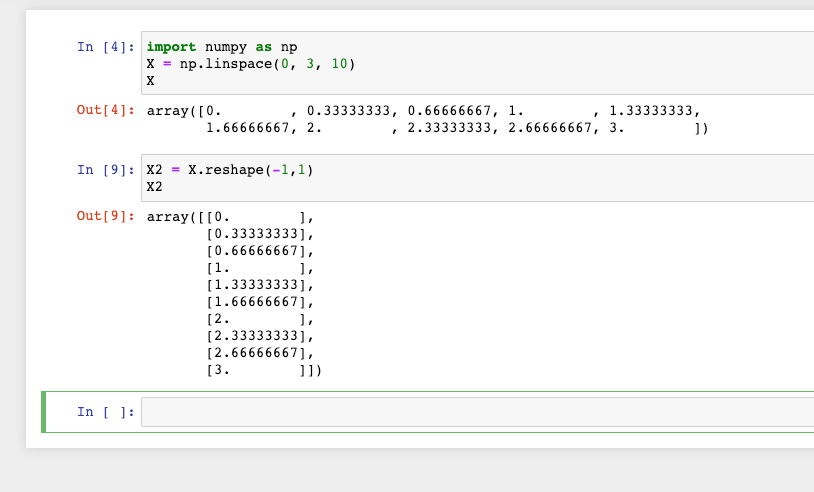Click the 'Out[9]:' prompt label
This screenshot has width=814, height=492.
pyautogui.click(x=106, y=216)
